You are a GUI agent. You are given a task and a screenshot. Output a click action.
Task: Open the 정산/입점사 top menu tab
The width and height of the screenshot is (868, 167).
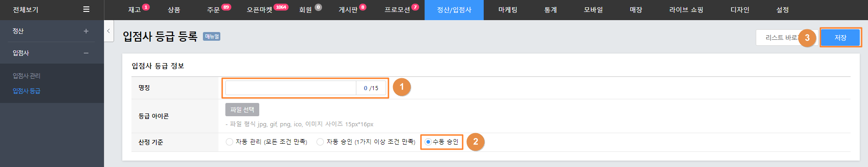(x=454, y=10)
